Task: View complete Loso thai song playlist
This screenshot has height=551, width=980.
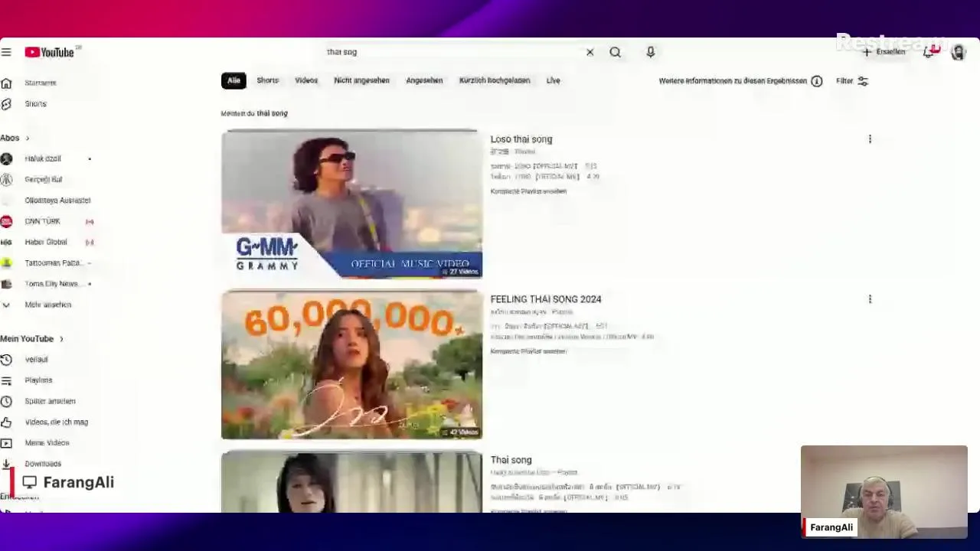Action: (x=528, y=191)
